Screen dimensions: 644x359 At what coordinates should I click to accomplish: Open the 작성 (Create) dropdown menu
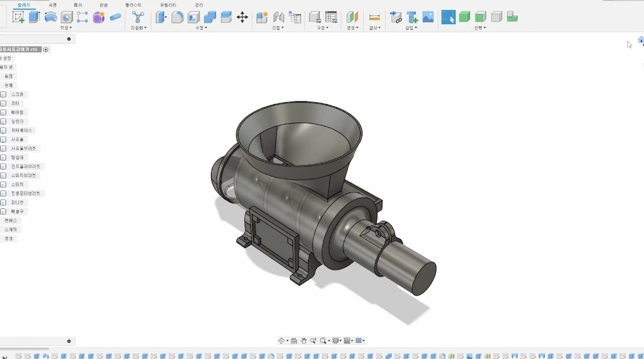click(66, 28)
